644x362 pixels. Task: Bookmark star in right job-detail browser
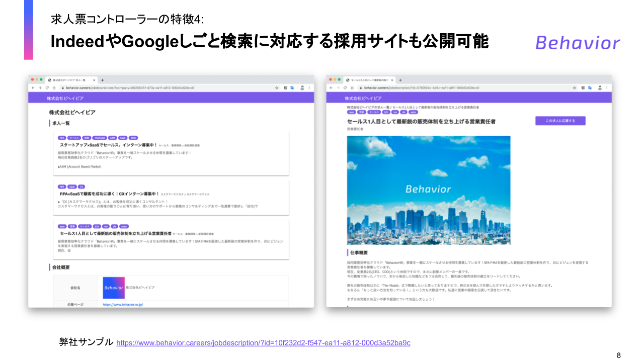(x=575, y=87)
